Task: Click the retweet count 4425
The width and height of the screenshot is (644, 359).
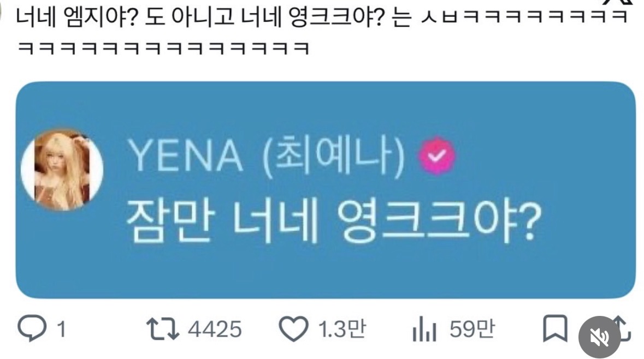Action: [x=215, y=330]
